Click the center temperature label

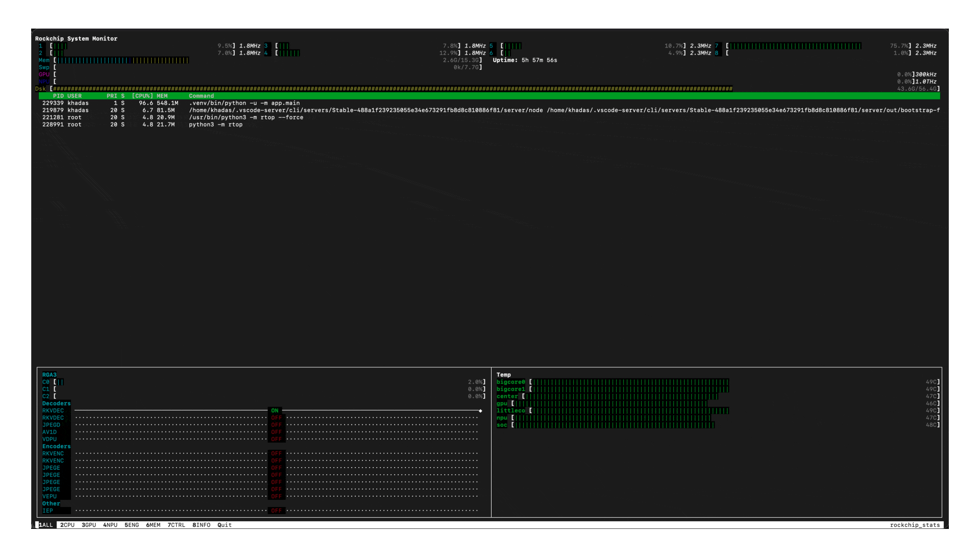click(x=507, y=396)
